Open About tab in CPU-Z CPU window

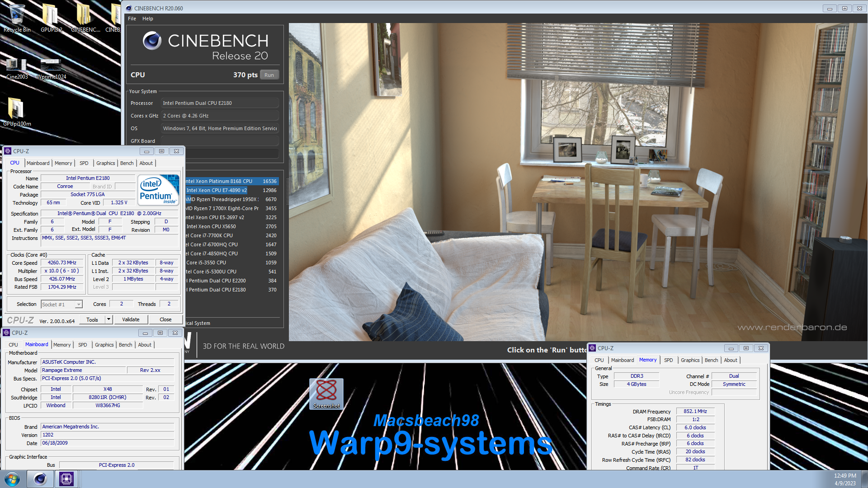[146, 163]
